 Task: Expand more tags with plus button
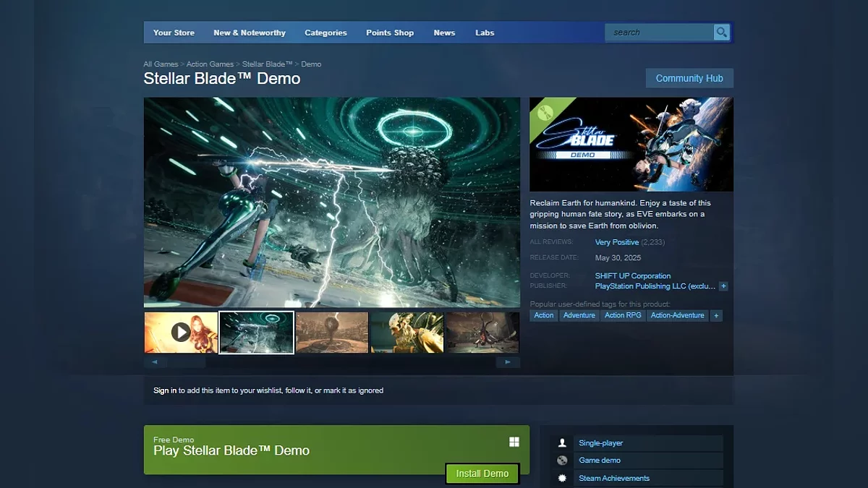716,316
